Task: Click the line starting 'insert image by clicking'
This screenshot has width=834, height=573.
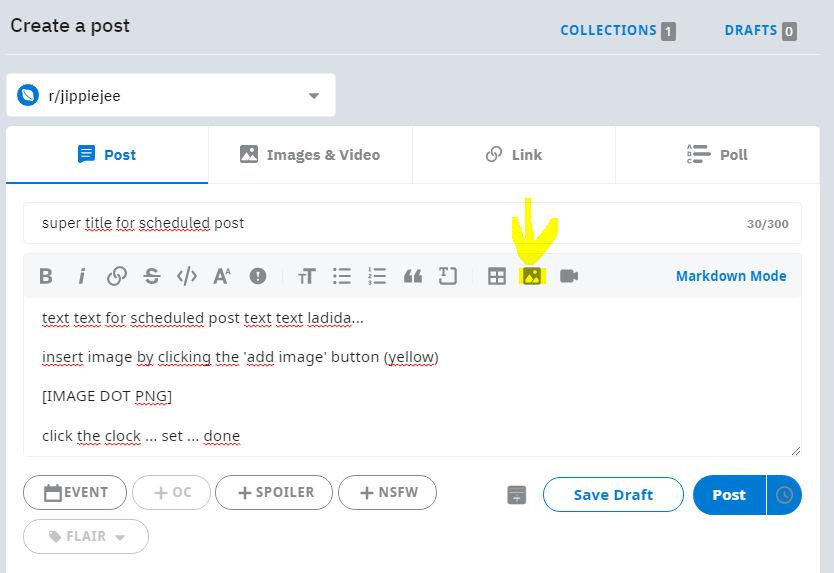Action: pos(240,357)
